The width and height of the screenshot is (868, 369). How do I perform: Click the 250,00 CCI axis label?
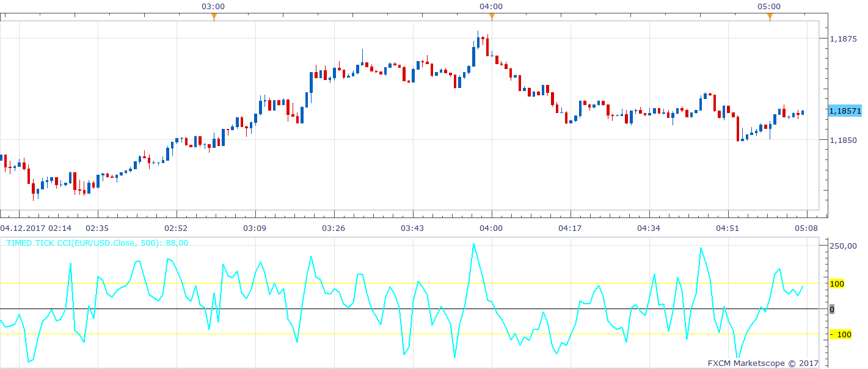tap(844, 246)
